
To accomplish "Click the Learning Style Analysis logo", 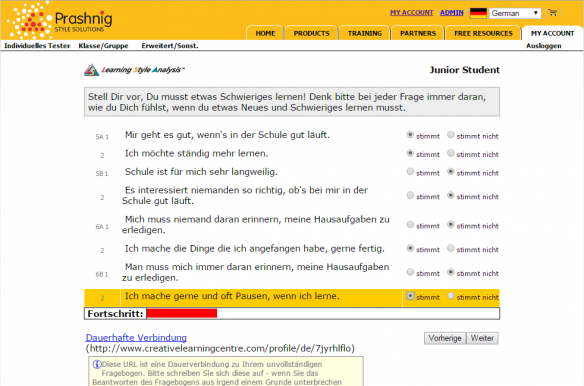I will coord(134,70).
